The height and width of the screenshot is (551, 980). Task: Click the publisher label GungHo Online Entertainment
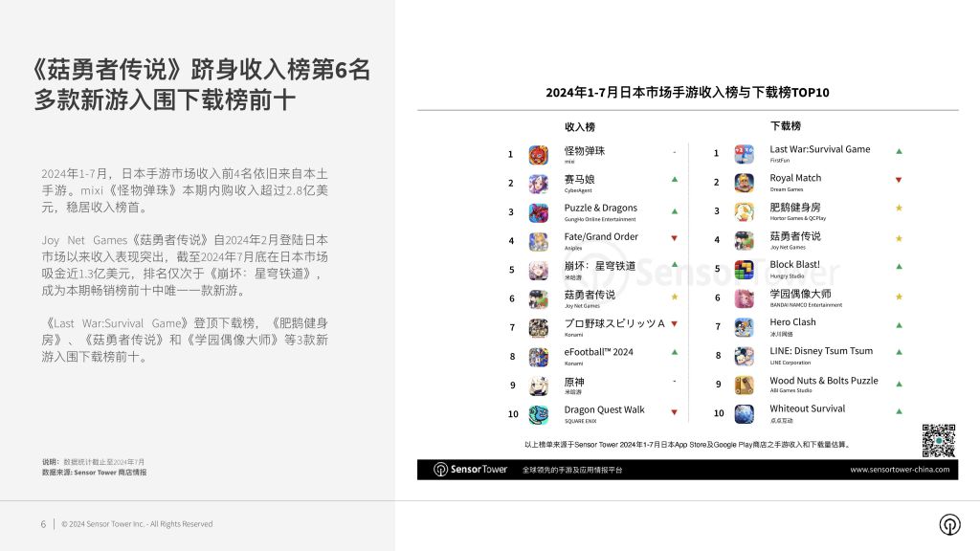600,219
